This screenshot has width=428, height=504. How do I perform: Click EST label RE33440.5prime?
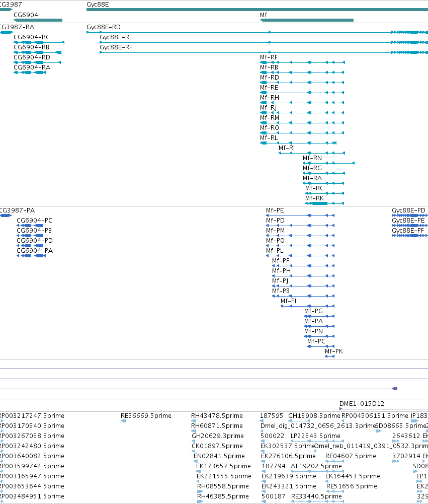(x=316, y=496)
